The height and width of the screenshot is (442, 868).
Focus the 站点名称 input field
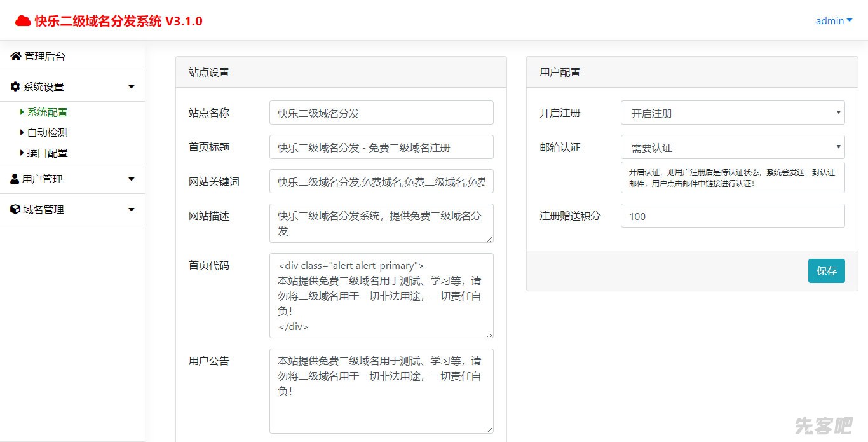[381, 113]
